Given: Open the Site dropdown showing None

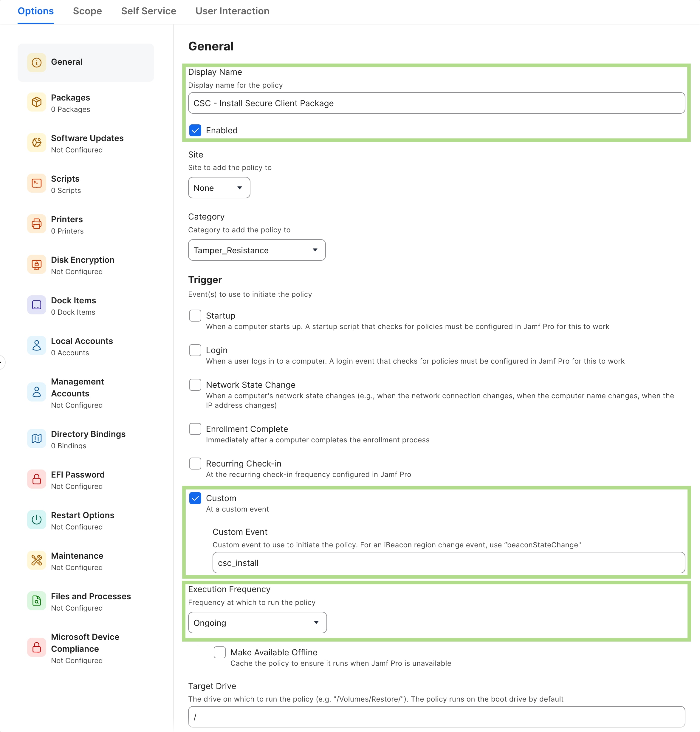Looking at the screenshot, I should [x=219, y=188].
